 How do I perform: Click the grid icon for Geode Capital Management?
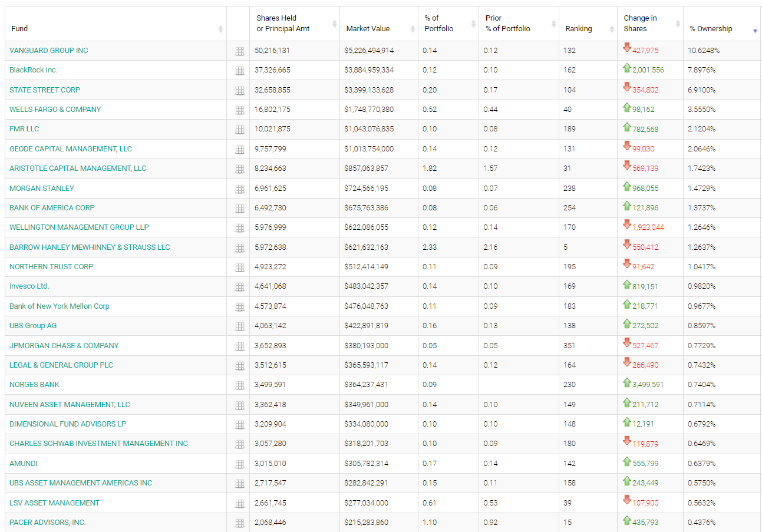pos(240,150)
